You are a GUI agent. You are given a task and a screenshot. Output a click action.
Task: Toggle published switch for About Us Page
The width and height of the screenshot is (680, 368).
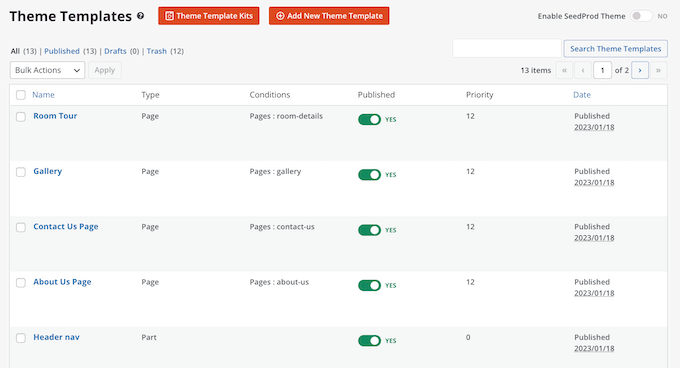click(x=369, y=285)
